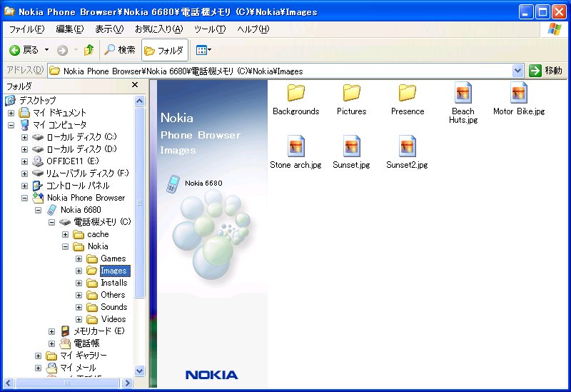Screen dimensions: 571x392
Task: Select the マイ コンピュータ icon in tree
Action: tap(24, 125)
